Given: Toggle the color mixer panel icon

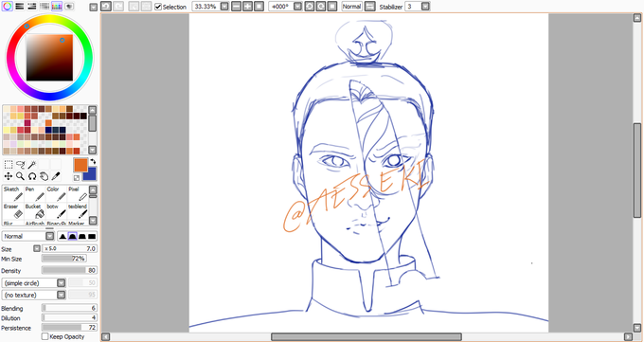Looking at the screenshot, I should point(45,7).
